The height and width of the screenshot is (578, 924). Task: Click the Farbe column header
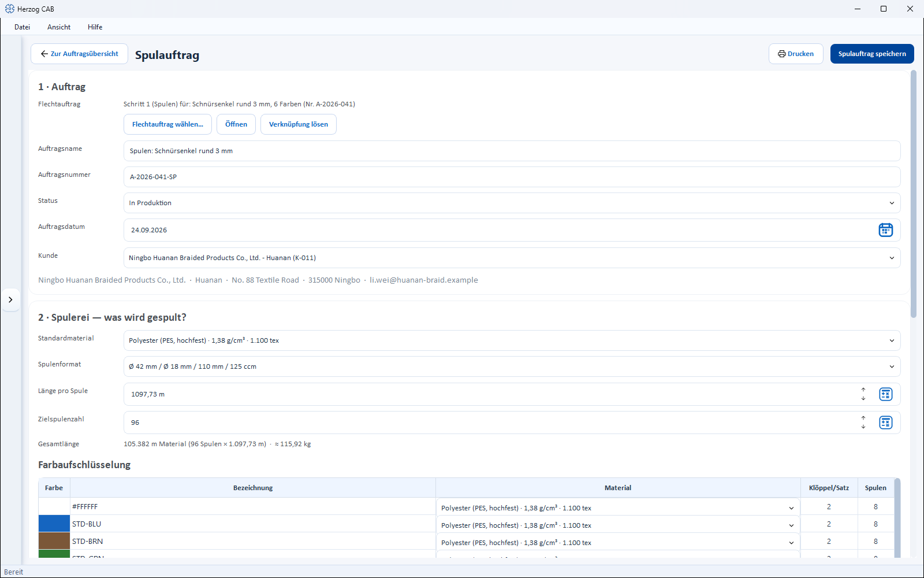(x=54, y=488)
